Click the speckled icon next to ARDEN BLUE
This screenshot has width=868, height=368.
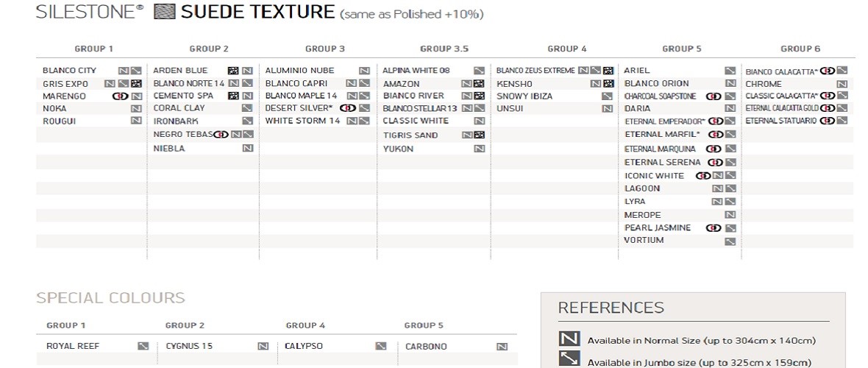[233, 71]
